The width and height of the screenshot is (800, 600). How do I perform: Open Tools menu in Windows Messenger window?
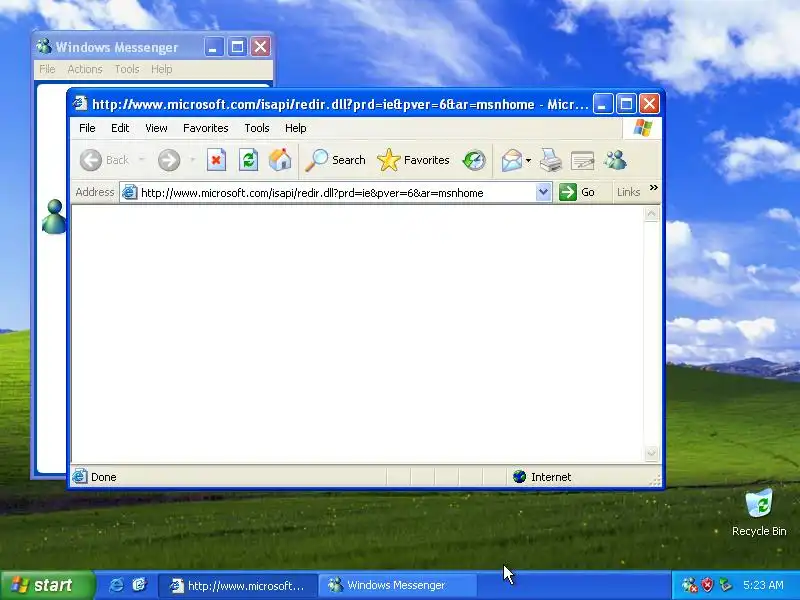click(127, 69)
